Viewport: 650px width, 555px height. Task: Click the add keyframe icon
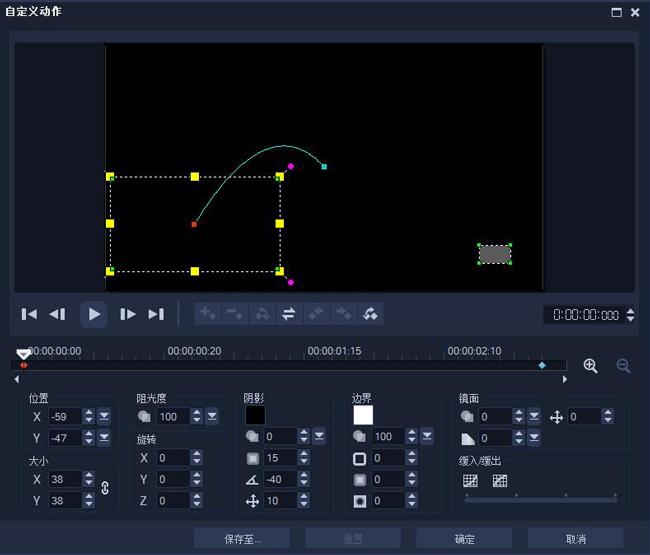pyautogui.click(x=208, y=314)
